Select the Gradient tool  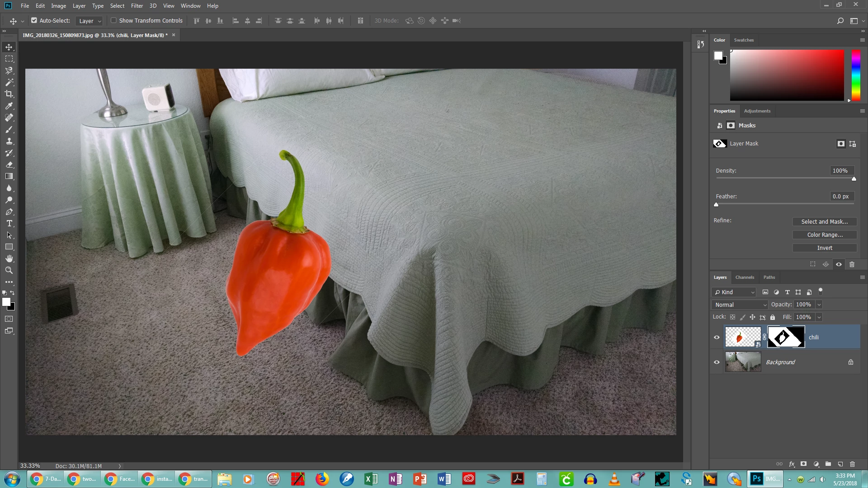(x=9, y=176)
